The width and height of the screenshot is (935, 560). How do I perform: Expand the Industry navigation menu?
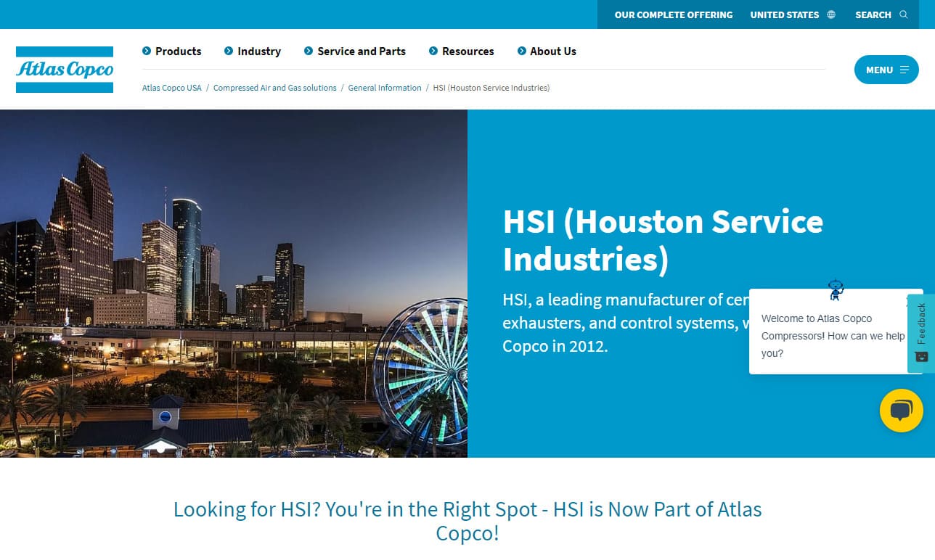258,51
